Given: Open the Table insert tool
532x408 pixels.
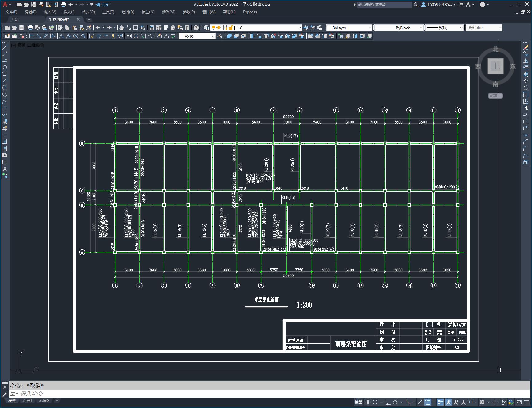Looking at the screenshot, I should click(5, 162).
